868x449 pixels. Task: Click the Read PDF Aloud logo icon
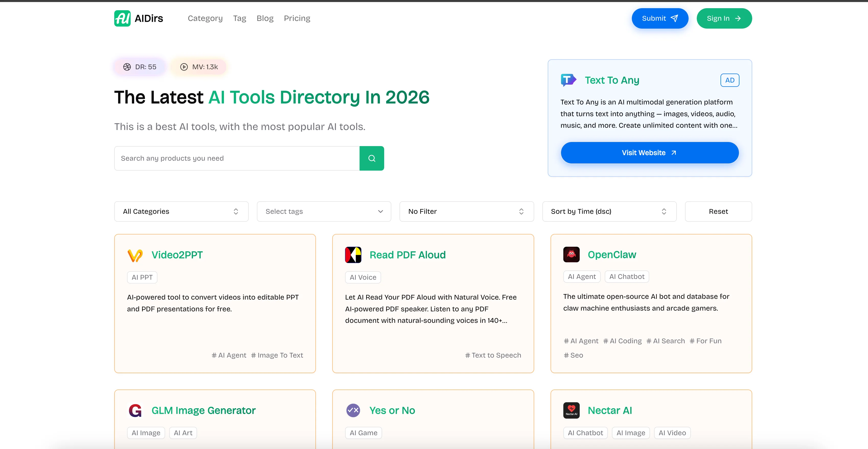[353, 255]
